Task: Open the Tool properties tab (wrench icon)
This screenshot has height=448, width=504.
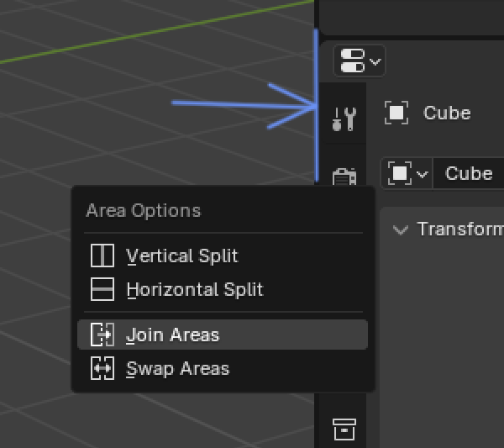Action: [x=344, y=119]
